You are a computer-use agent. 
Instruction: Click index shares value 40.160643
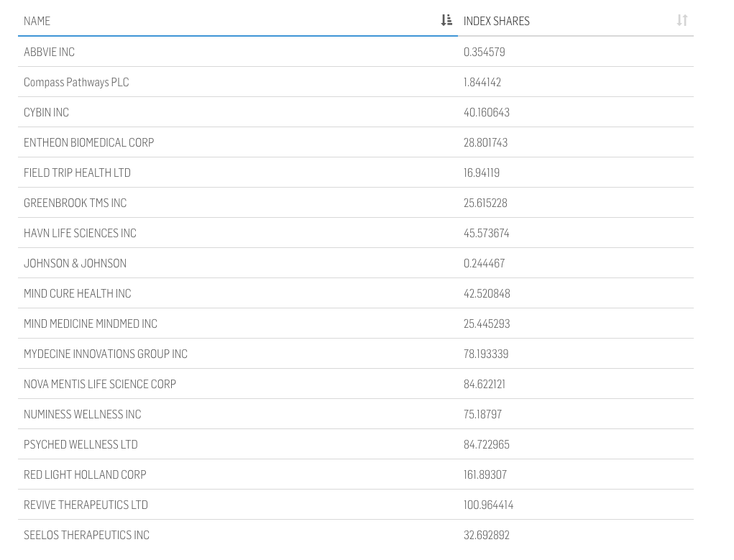[x=487, y=112]
